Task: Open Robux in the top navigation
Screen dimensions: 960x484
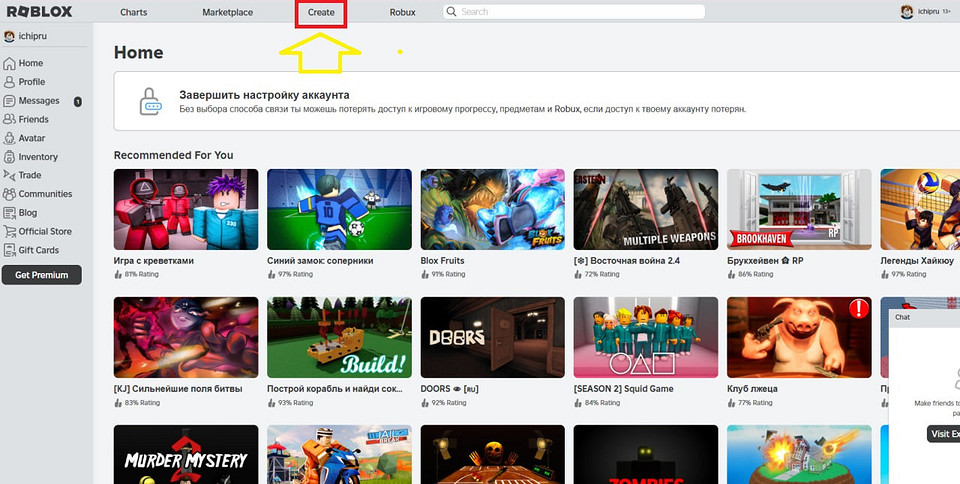Action: [x=402, y=13]
